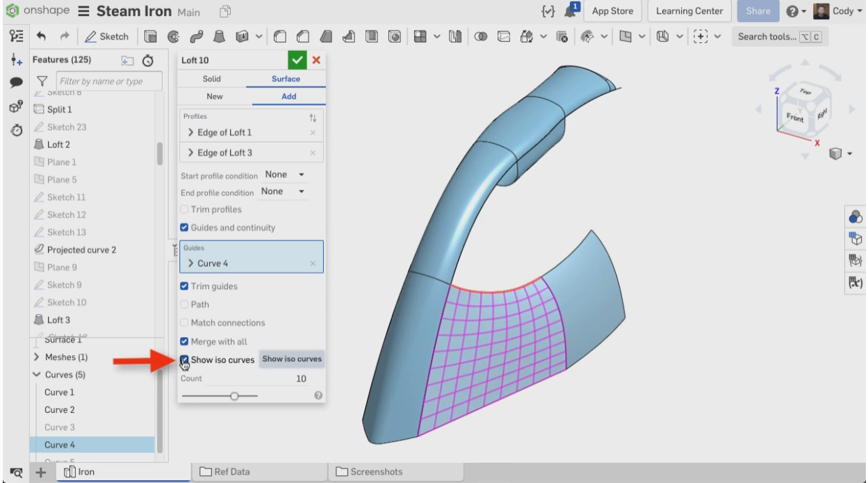Check the Path checkbox
Viewport: 868px width, 483px height.
pyautogui.click(x=184, y=304)
